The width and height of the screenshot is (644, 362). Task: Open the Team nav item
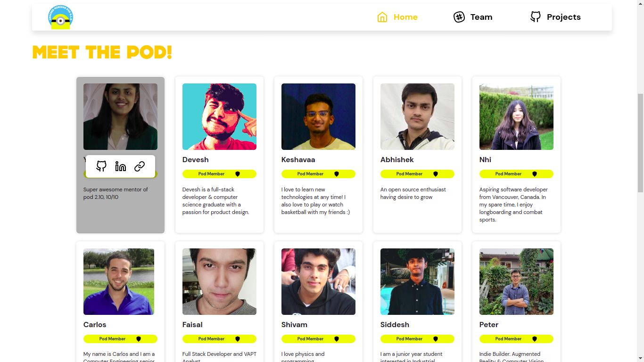[473, 17]
